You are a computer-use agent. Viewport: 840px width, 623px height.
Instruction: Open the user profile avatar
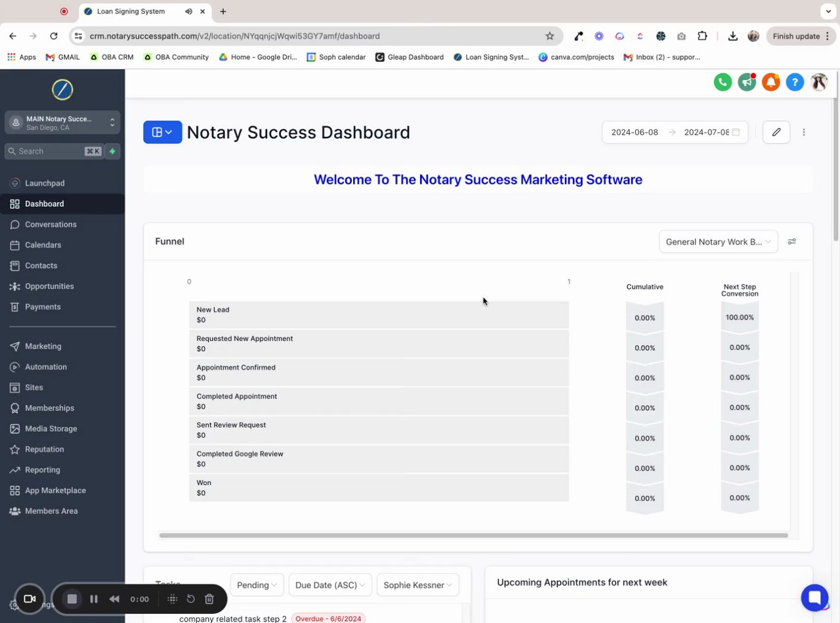point(819,82)
